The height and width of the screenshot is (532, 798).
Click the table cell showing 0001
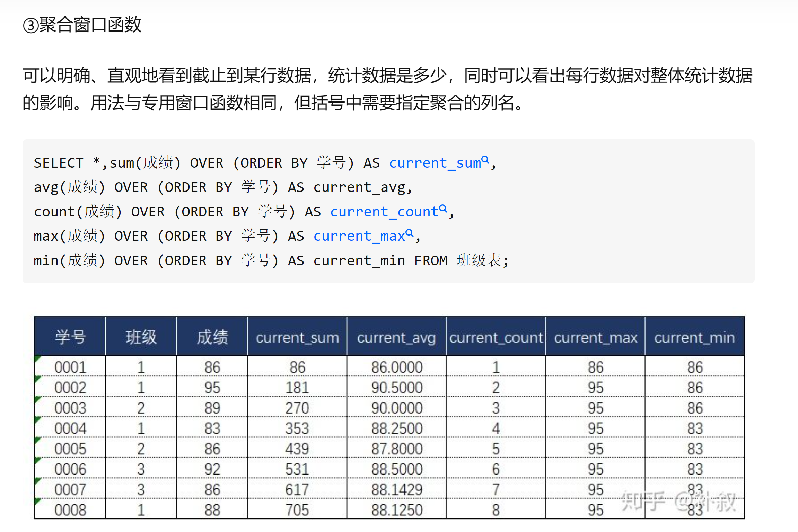pos(70,367)
